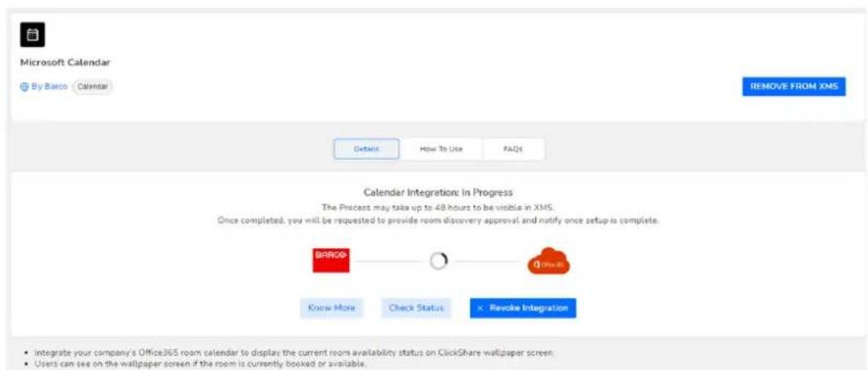The image size is (868, 370).
Task: Open the Know More button
Action: [331, 308]
